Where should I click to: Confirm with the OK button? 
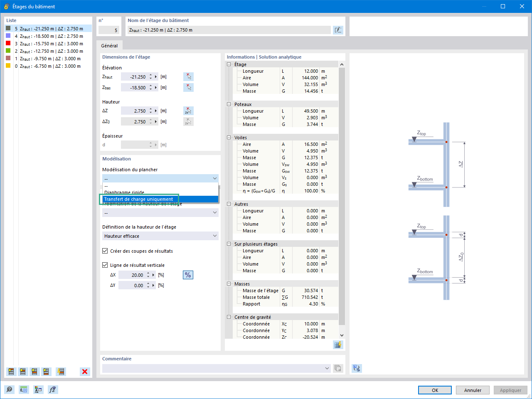coord(435,390)
